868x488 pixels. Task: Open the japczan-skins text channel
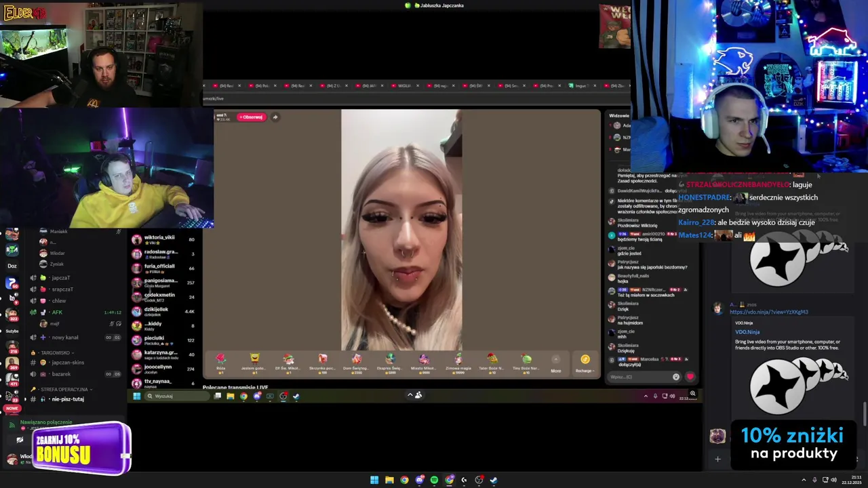[75, 363]
